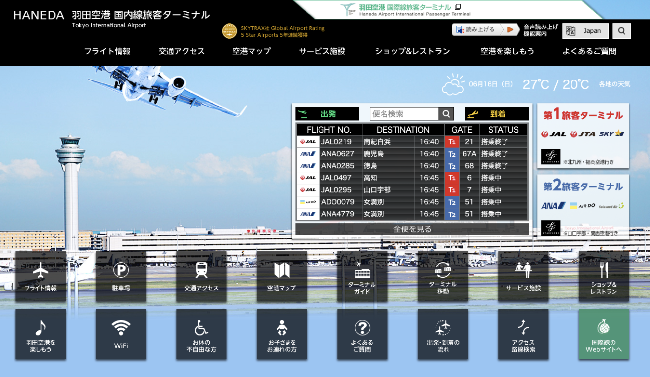
Task: Open the 空港マップ map tile
Action: (x=282, y=276)
